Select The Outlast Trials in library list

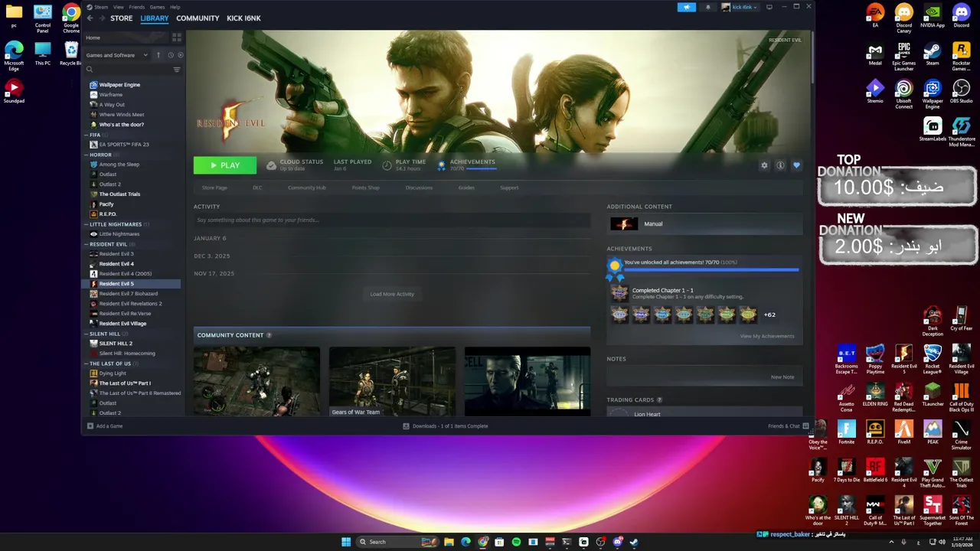pos(119,194)
